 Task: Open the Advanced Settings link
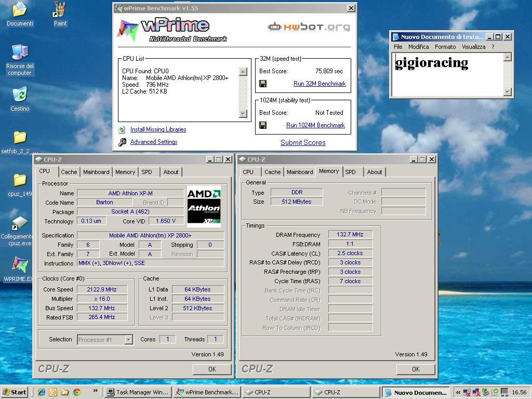[154, 142]
